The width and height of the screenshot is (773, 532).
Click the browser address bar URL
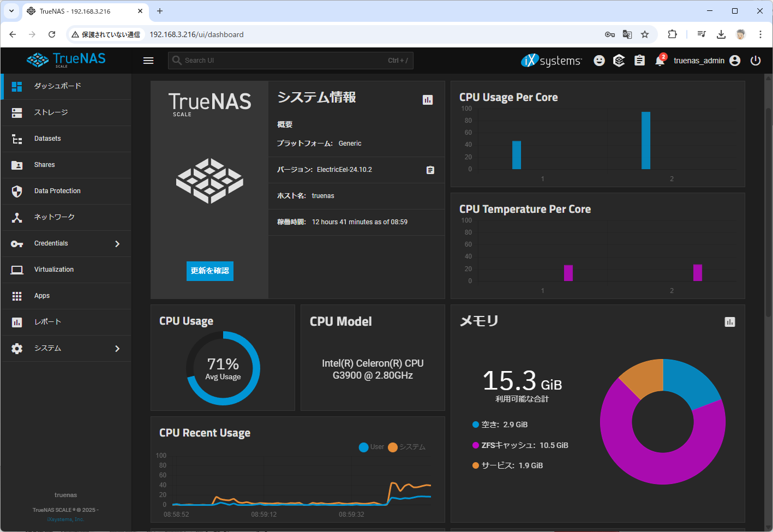tap(196, 34)
